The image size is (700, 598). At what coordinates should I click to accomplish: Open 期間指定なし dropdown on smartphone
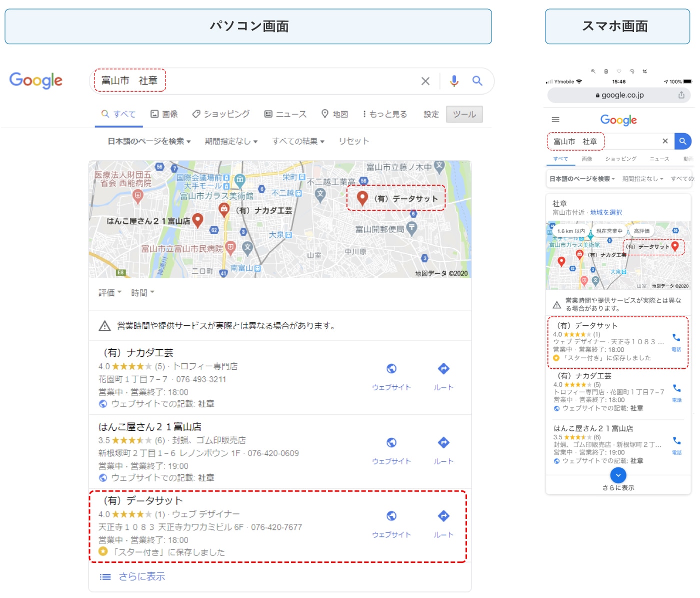click(x=642, y=179)
